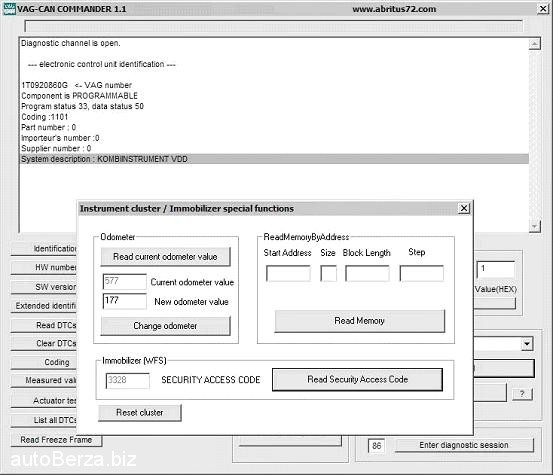Focus the Size input field
The width and height of the screenshot is (553, 476).
[328, 274]
